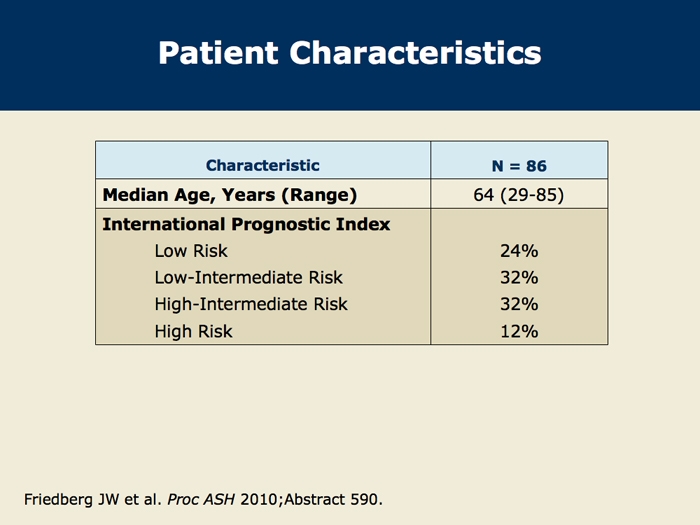Click the High-Intermediate Risk label
700x525 pixels.
click(251, 304)
